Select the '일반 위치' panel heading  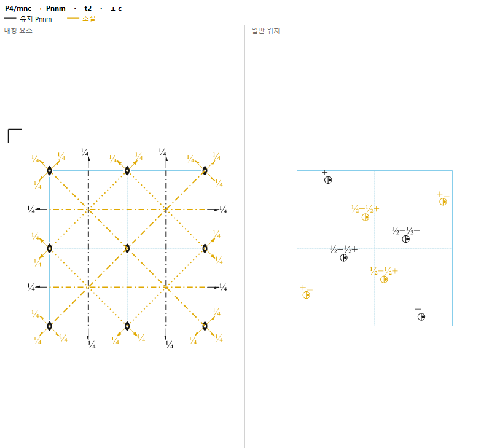[266, 31]
